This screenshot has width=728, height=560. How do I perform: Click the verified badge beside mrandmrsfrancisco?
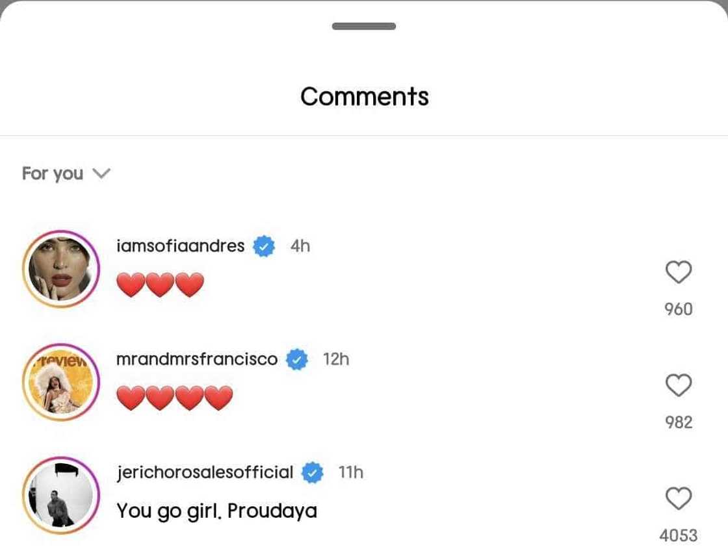[x=297, y=359]
